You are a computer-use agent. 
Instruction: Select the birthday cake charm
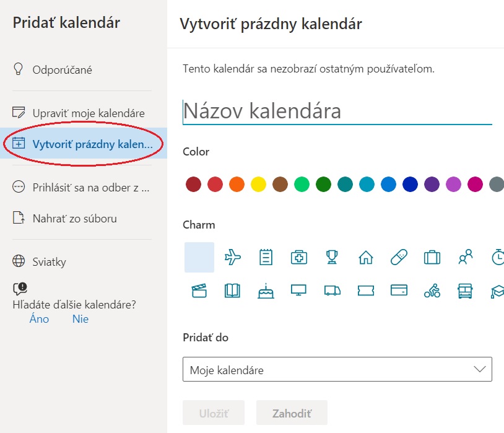click(266, 291)
